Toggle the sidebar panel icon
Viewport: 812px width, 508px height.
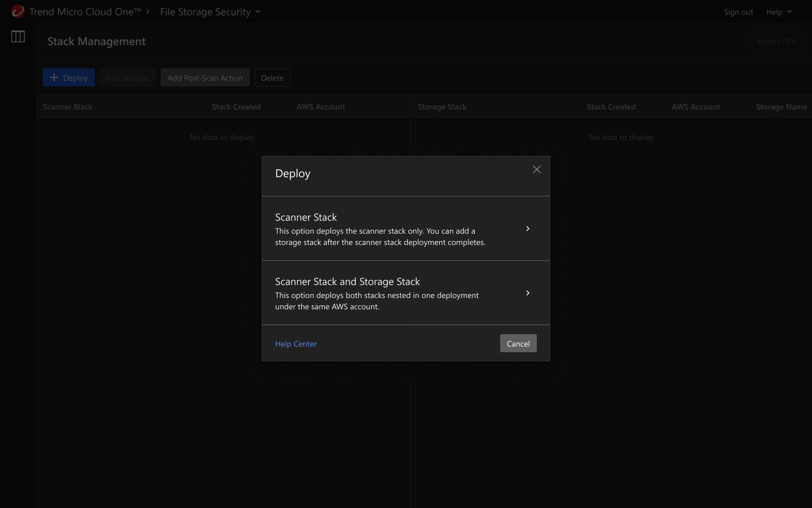pyautogui.click(x=18, y=37)
